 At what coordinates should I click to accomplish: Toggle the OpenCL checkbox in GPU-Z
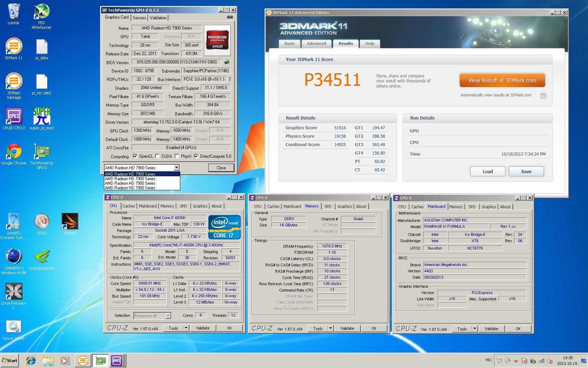135,156
